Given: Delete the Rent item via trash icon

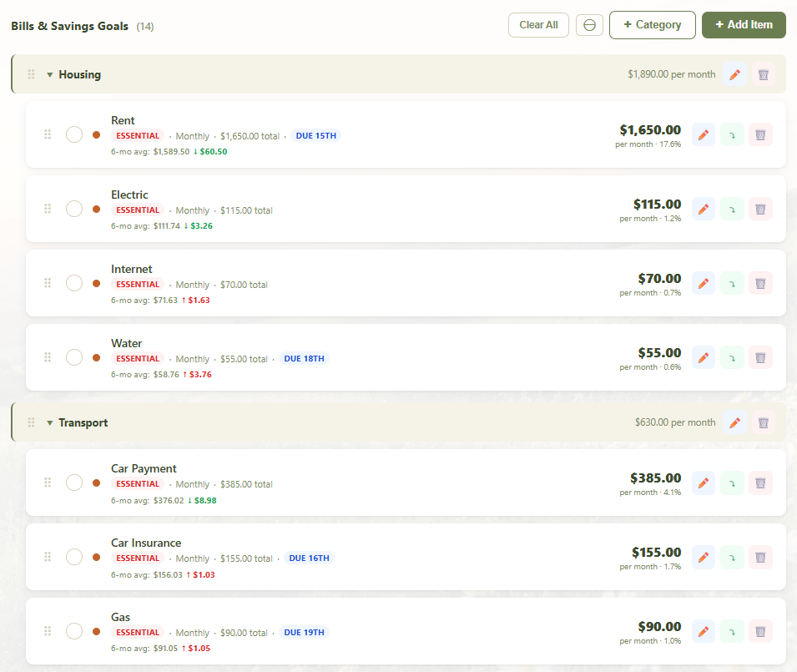Looking at the screenshot, I should point(760,134).
